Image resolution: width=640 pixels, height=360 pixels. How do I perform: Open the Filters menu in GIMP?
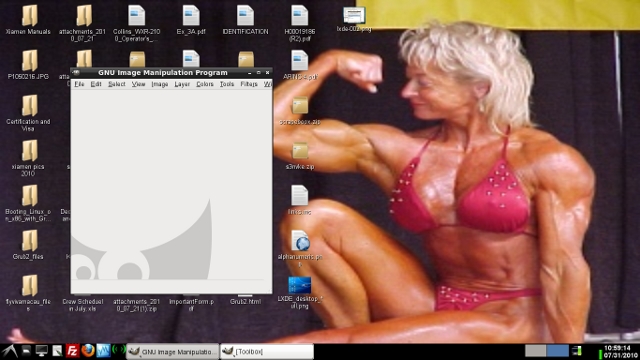point(249,84)
